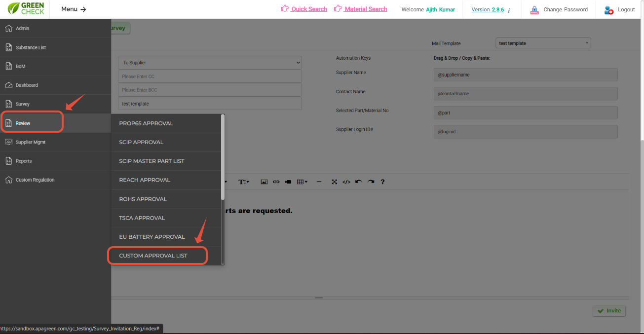Click the Green Check logo
This screenshot has height=334, width=644.
pos(26,8)
